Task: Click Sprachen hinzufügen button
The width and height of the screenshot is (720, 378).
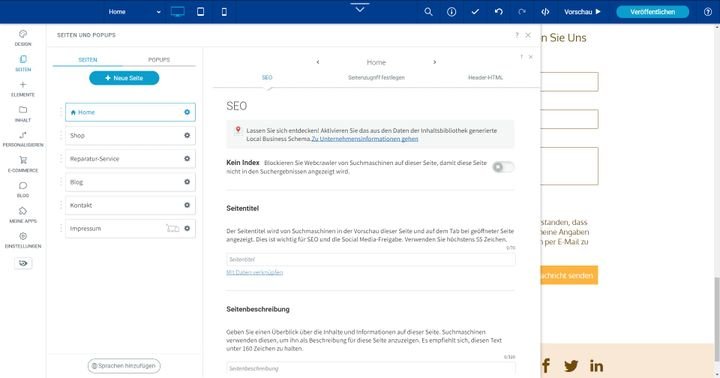Action: pyautogui.click(x=124, y=366)
